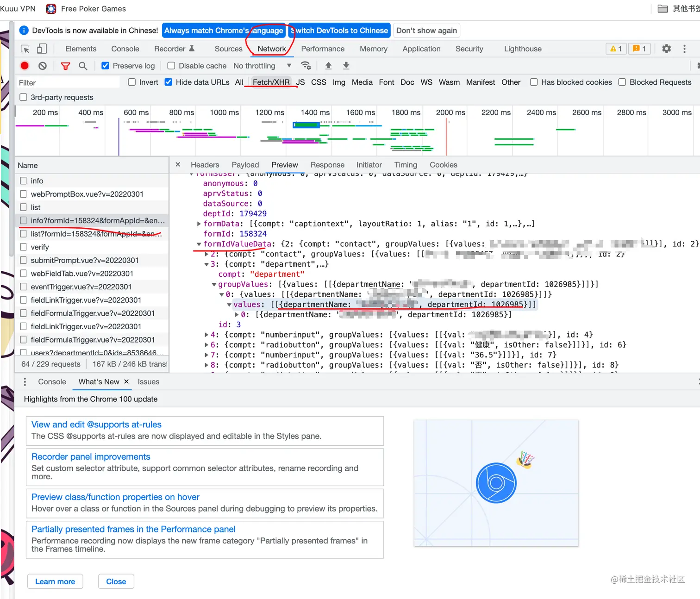This screenshot has width=700, height=599.
Task: Switch to the Performance tab
Action: point(323,49)
